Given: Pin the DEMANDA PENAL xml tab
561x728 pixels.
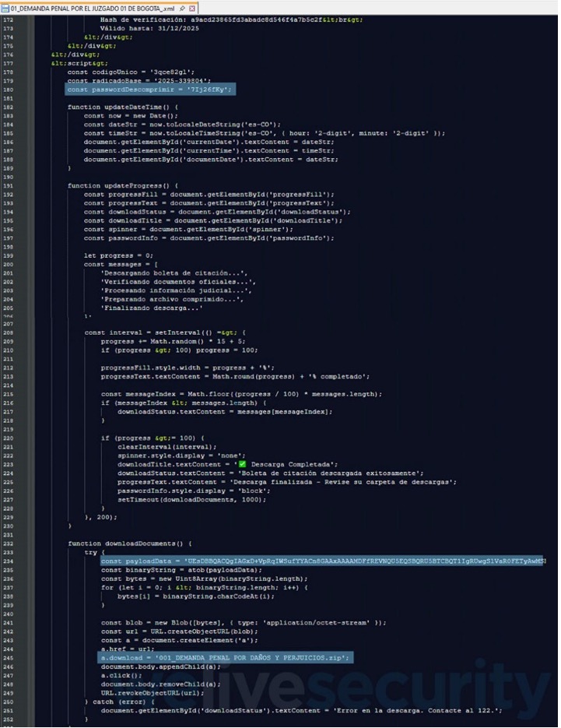Looking at the screenshot, I should click(x=182, y=9).
